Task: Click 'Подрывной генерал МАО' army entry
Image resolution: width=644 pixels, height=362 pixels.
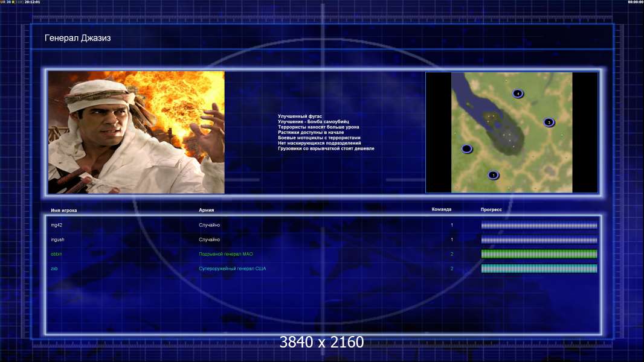Action: point(226,254)
